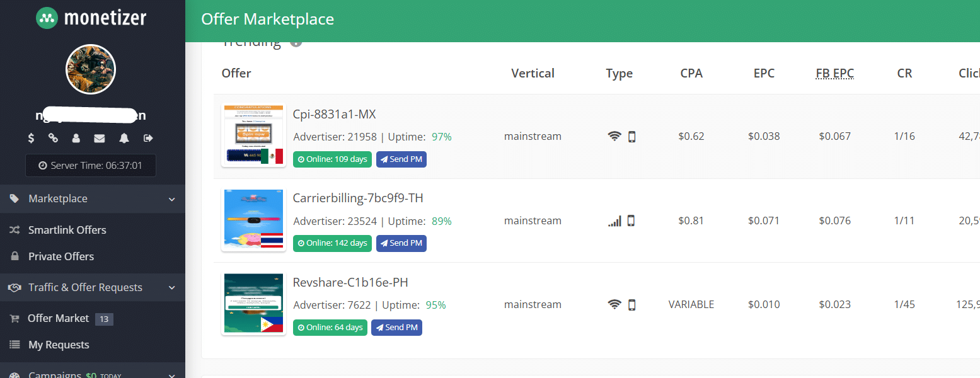Click the mobile device icon for Cpi-8831a1-MX

tap(631, 136)
